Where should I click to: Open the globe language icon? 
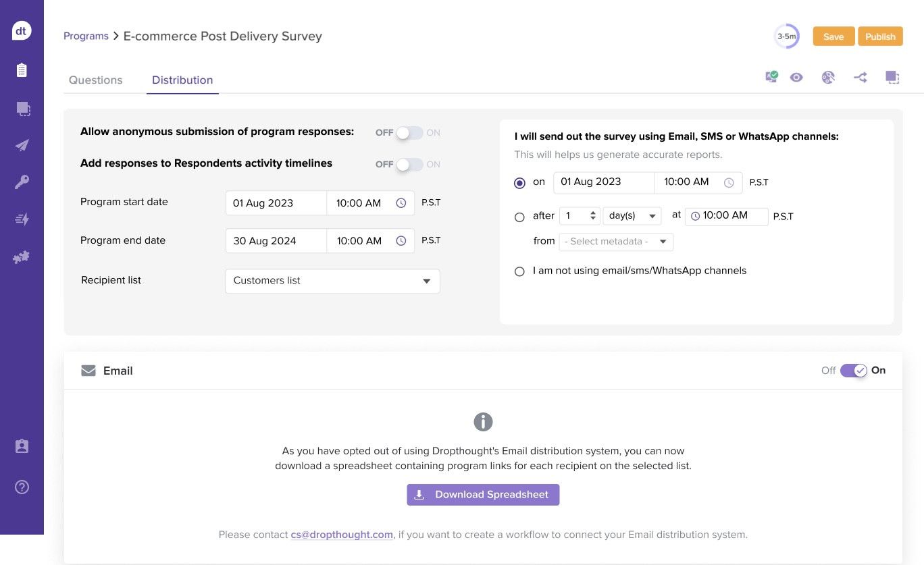click(828, 78)
